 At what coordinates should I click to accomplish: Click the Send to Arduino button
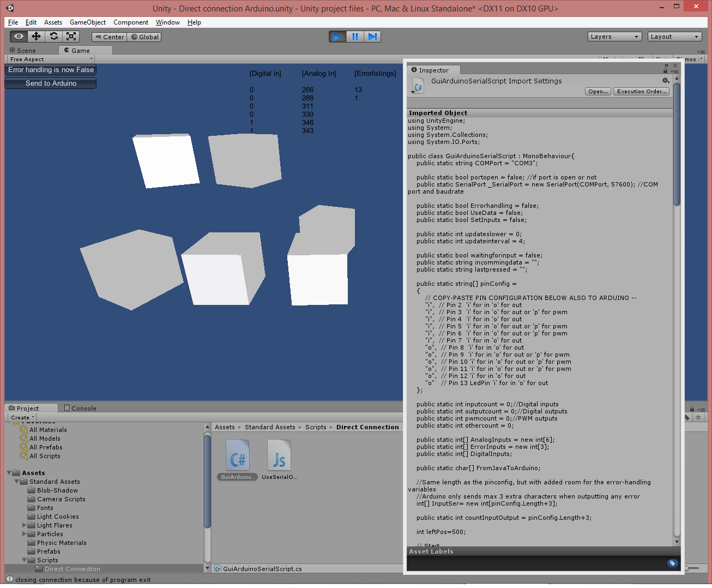coord(51,83)
